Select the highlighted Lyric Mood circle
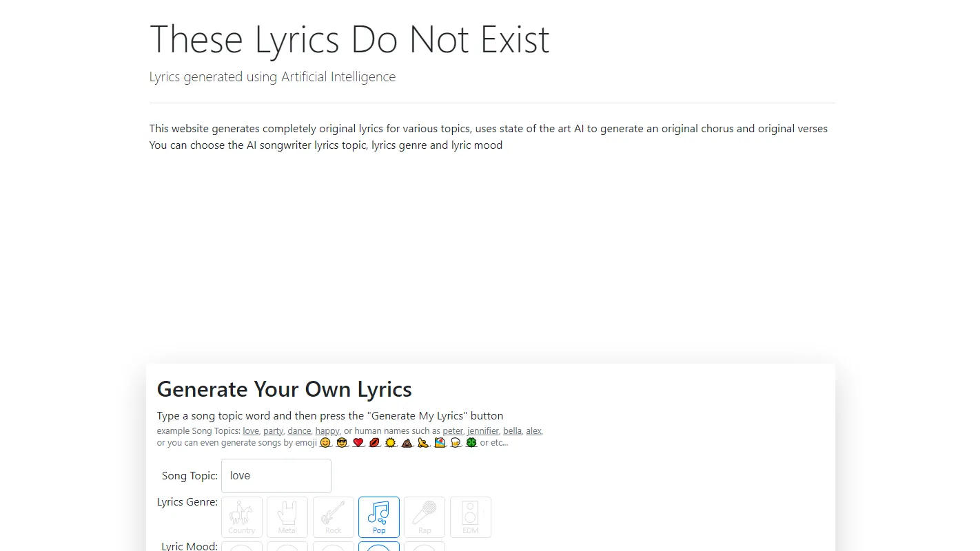 click(x=378, y=548)
